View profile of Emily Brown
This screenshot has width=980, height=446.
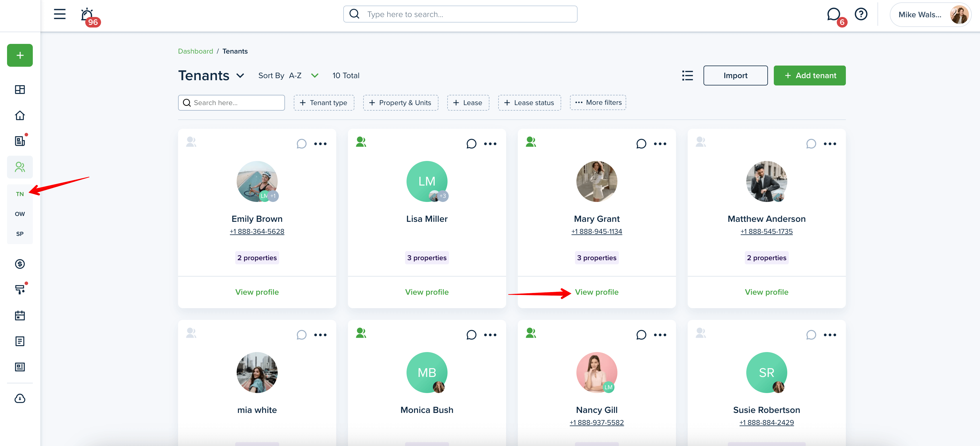(257, 292)
